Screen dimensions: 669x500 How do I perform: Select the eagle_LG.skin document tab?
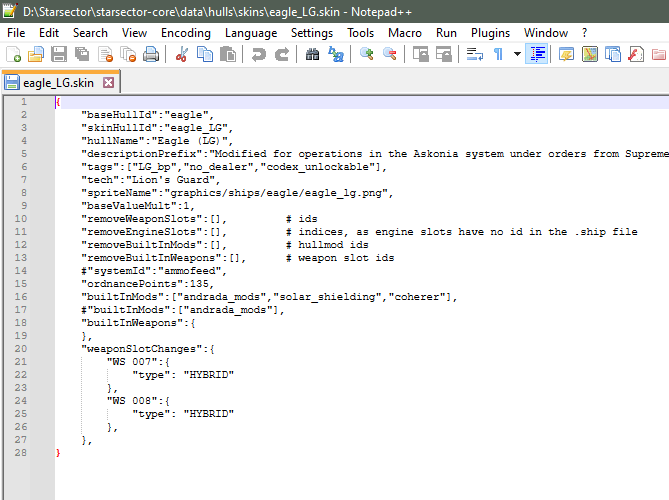(x=58, y=83)
